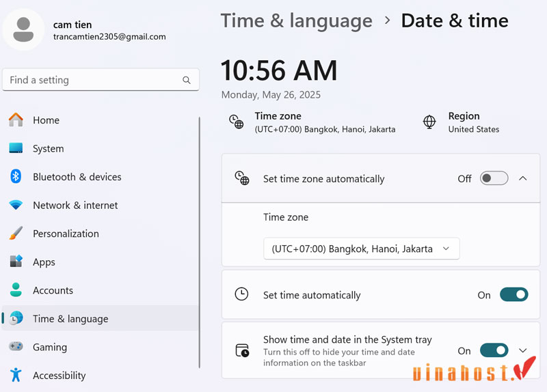Select Apps in the sidebar
Image resolution: width=547 pixels, height=392 pixels.
pyautogui.click(x=101, y=262)
